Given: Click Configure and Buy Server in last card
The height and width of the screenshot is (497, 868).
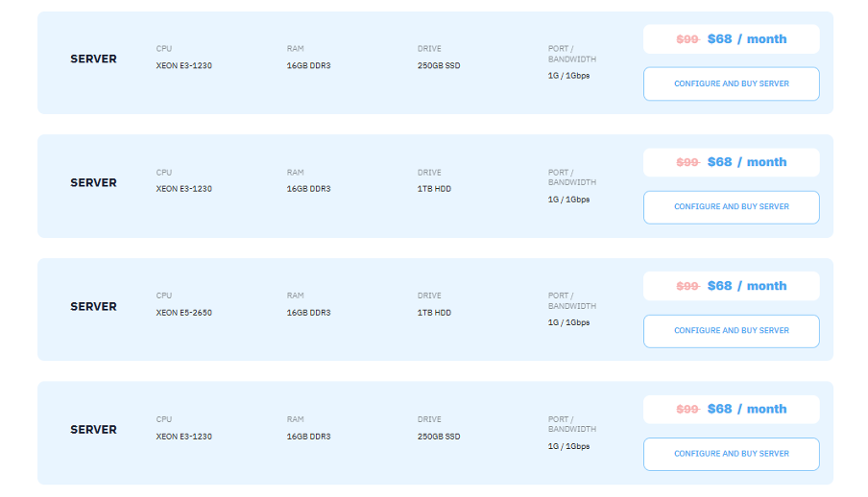Looking at the screenshot, I should coord(731,454).
